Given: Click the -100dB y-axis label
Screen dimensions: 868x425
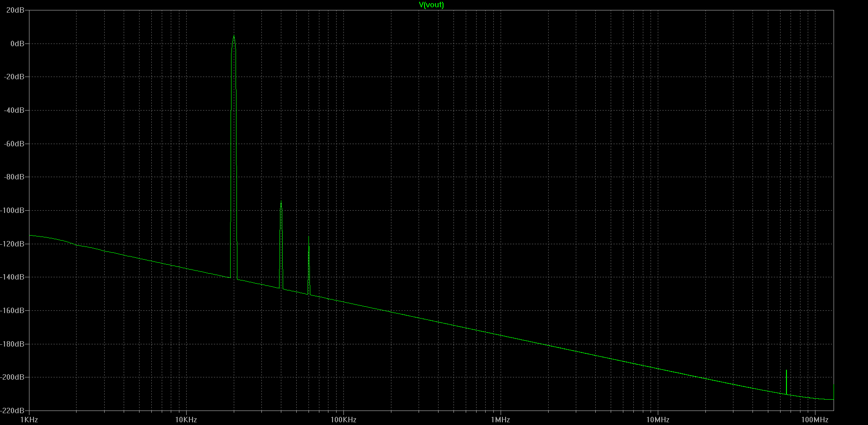Looking at the screenshot, I should click(12, 210).
